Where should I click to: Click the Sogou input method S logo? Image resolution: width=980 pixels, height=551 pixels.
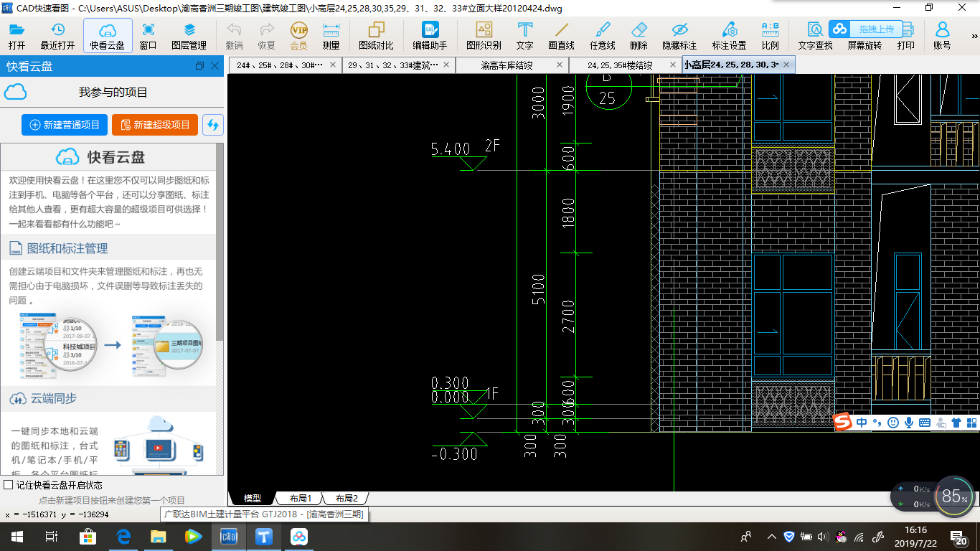click(x=843, y=423)
